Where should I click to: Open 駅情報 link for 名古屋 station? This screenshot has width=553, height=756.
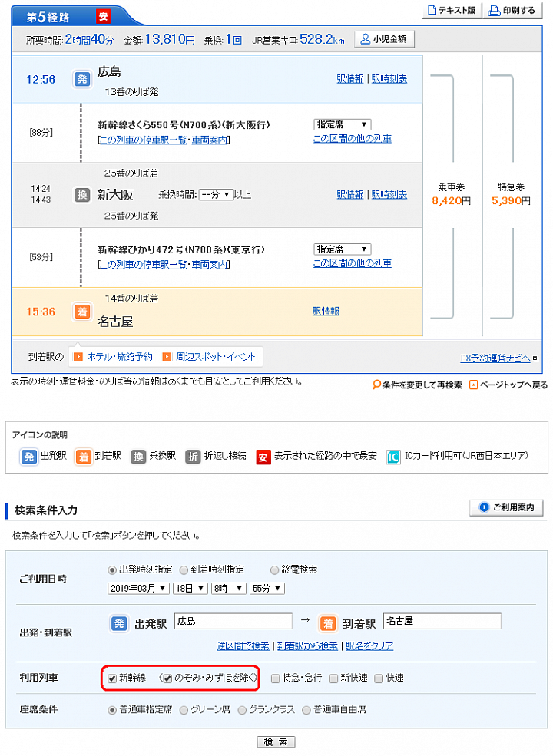point(326,311)
